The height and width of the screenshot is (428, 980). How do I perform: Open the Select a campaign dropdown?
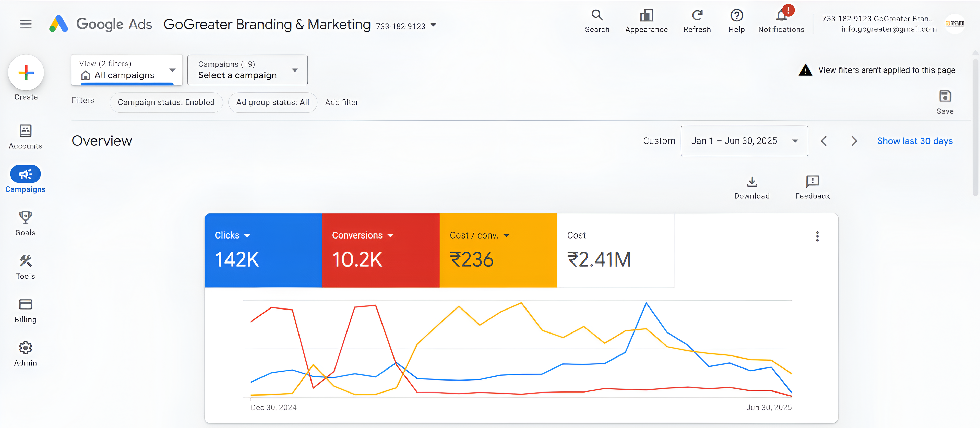[247, 70]
